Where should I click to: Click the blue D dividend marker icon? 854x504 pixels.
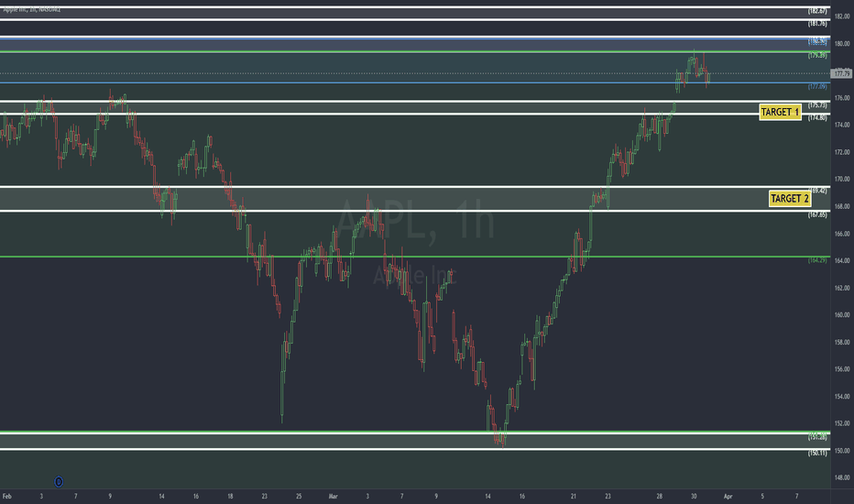[59, 482]
